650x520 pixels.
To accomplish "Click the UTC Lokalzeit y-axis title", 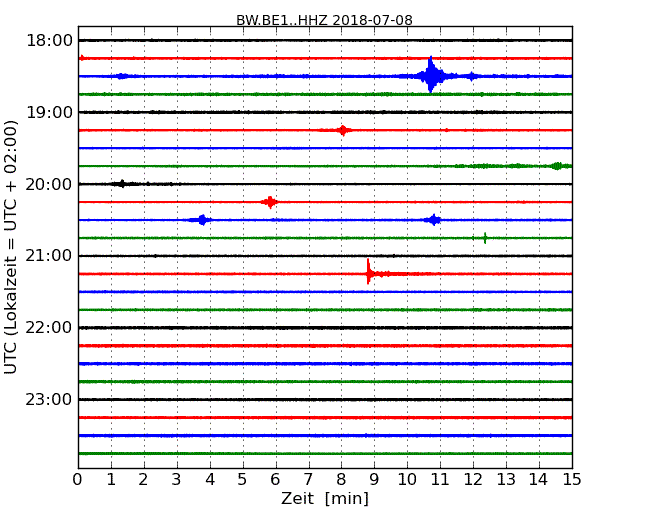I will pyautogui.click(x=11, y=247).
